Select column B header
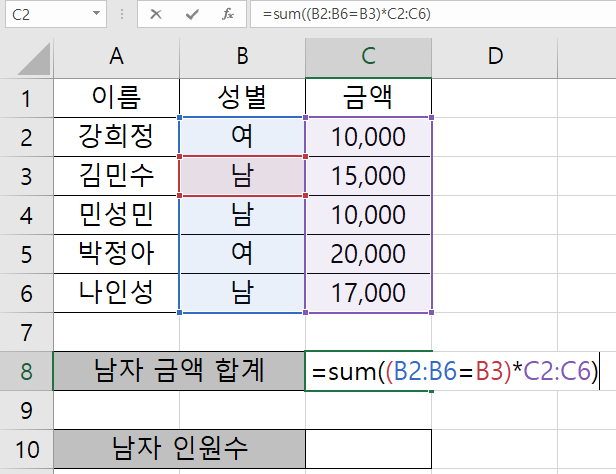Viewport: 616px width, 474px height. pos(242,56)
